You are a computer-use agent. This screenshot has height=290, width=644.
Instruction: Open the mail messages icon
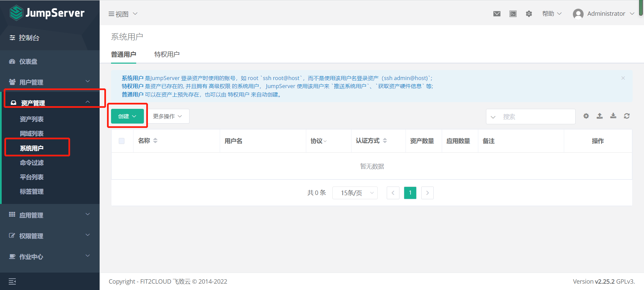coord(497,14)
